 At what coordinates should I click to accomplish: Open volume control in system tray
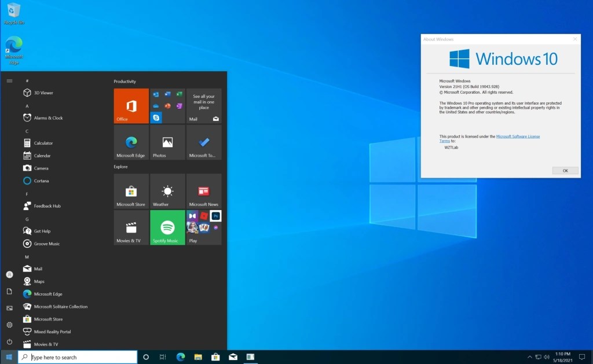click(547, 357)
